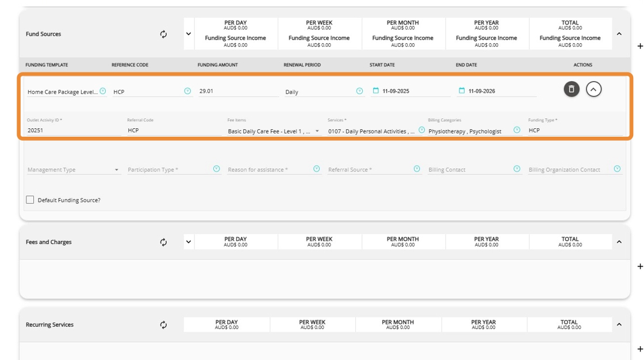Add a new fund source with plus

[640, 46]
